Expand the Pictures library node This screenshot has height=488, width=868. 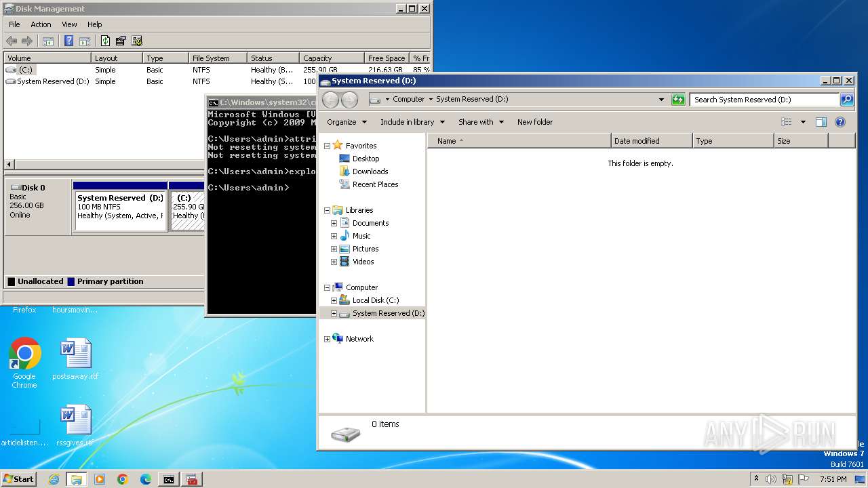pos(334,249)
